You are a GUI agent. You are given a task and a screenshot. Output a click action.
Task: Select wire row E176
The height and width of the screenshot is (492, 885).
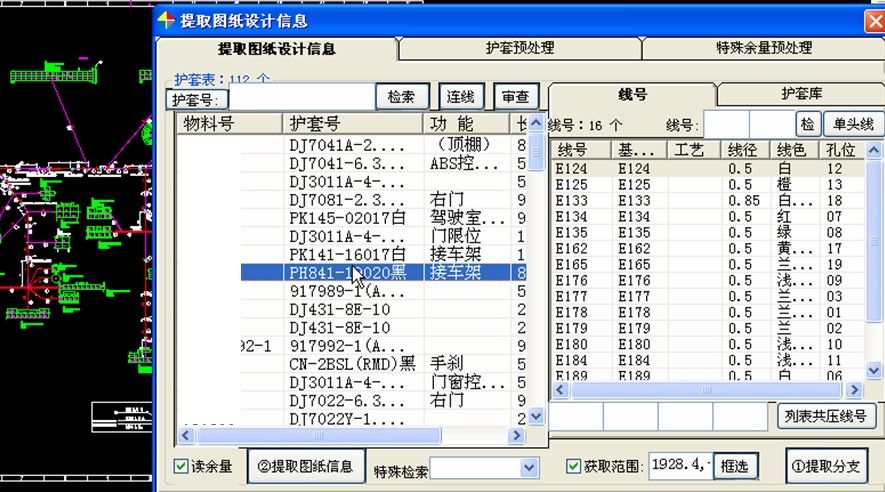point(707,280)
